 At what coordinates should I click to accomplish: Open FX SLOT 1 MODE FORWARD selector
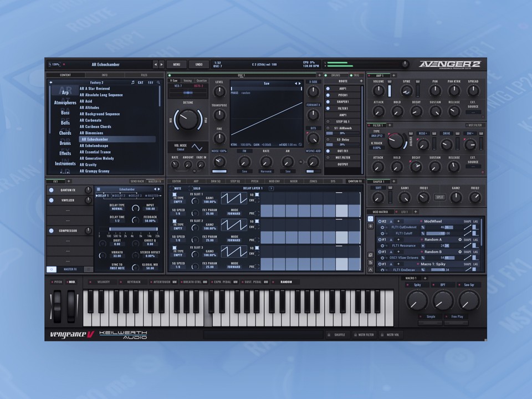[x=234, y=214]
